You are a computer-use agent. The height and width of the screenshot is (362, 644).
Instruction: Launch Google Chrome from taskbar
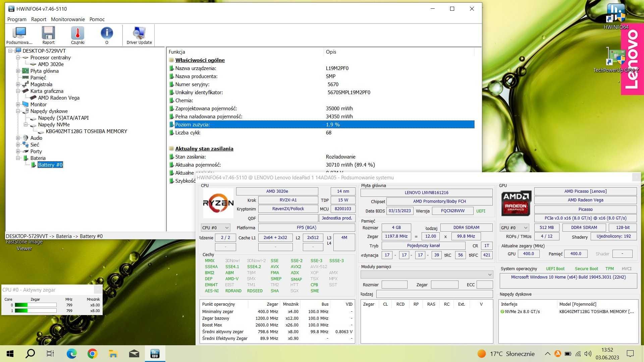click(x=92, y=354)
